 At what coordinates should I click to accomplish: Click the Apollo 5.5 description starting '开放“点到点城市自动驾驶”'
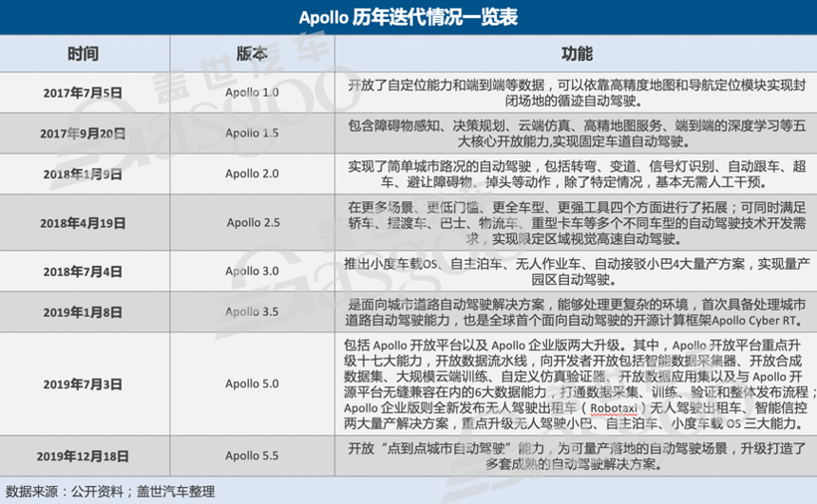576,456
